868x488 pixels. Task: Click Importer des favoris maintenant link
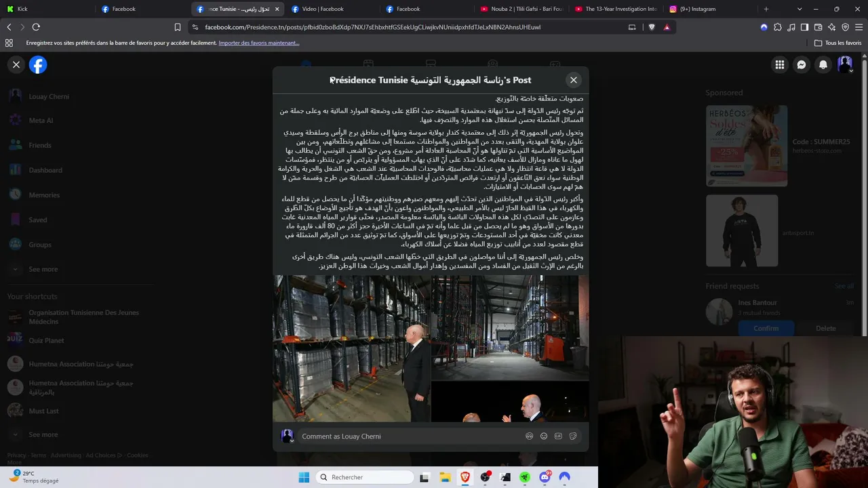coord(259,43)
